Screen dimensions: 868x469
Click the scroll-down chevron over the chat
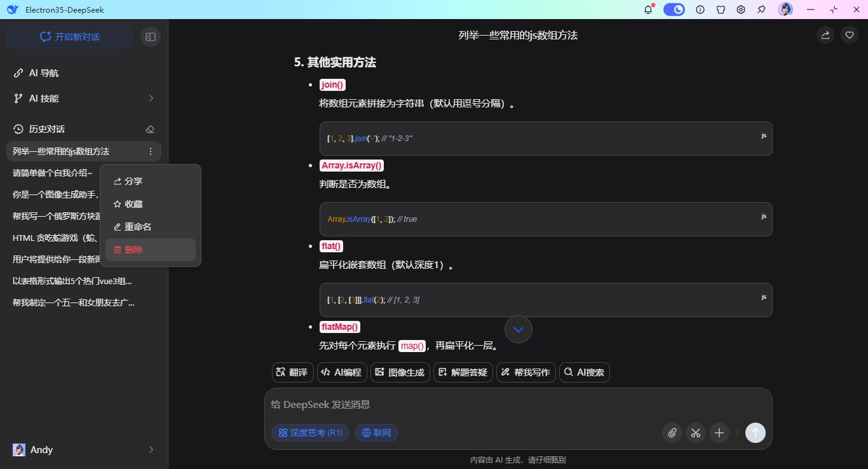(x=518, y=329)
